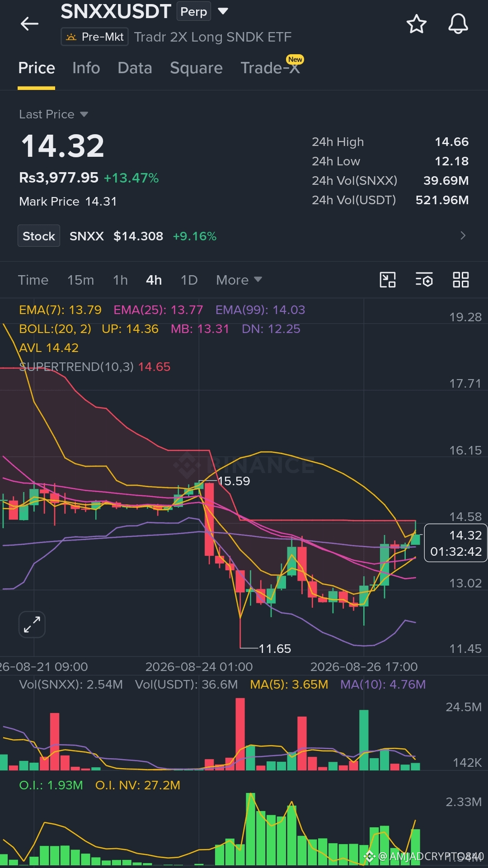The height and width of the screenshot is (868, 488).
Task: Open the Trade-X tab
Action: 270,68
